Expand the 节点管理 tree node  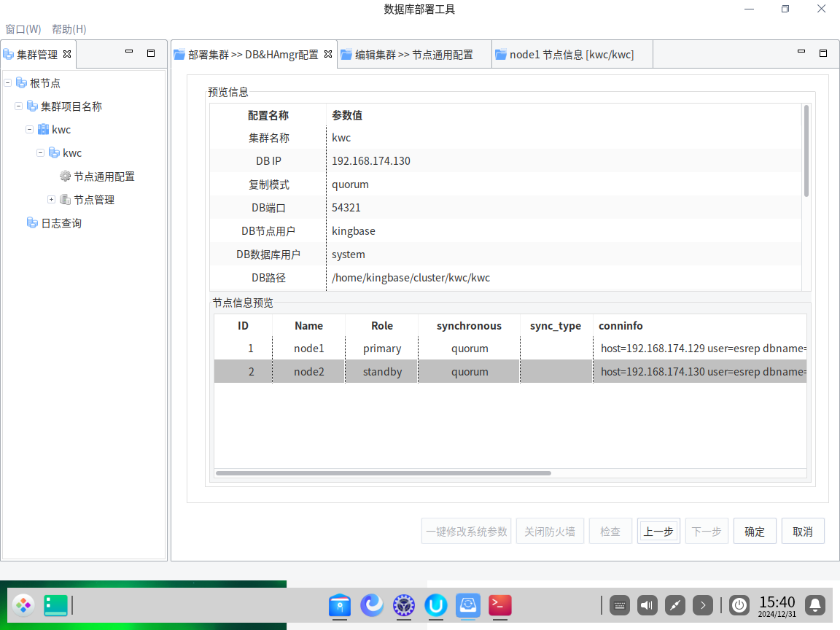click(52, 200)
